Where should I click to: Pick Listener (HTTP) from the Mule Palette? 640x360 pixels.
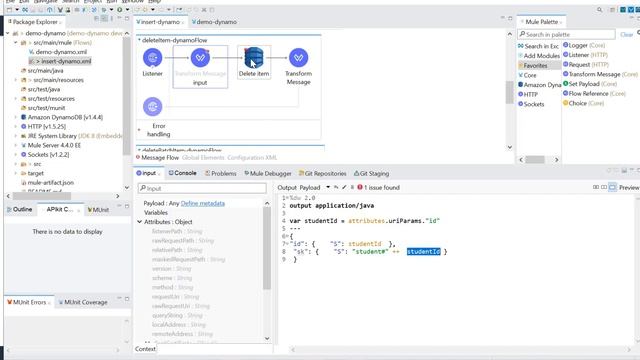tap(585, 55)
